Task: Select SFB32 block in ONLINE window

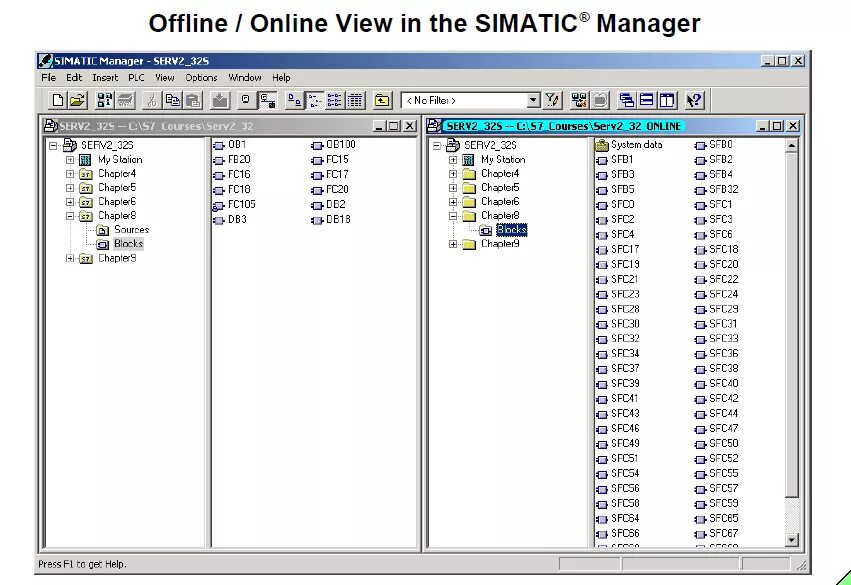Action: coord(716,189)
